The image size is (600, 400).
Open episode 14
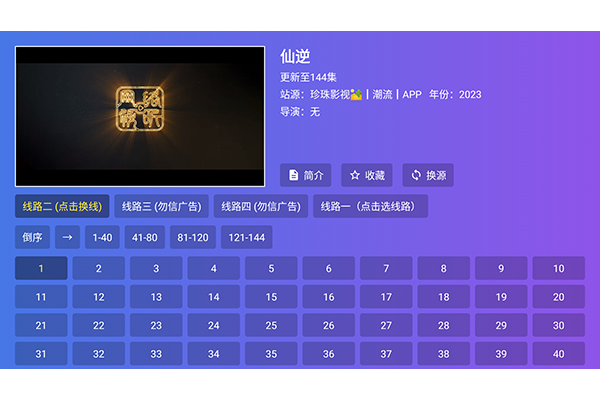click(214, 297)
